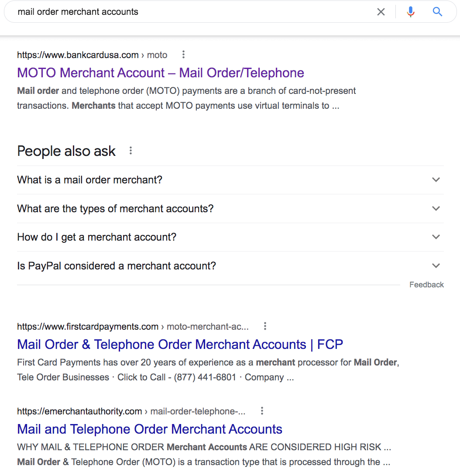This screenshot has width=460, height=476.
Task: Open three-dot menu beside the bankcardusa.com result
Action: coord(183,55)
